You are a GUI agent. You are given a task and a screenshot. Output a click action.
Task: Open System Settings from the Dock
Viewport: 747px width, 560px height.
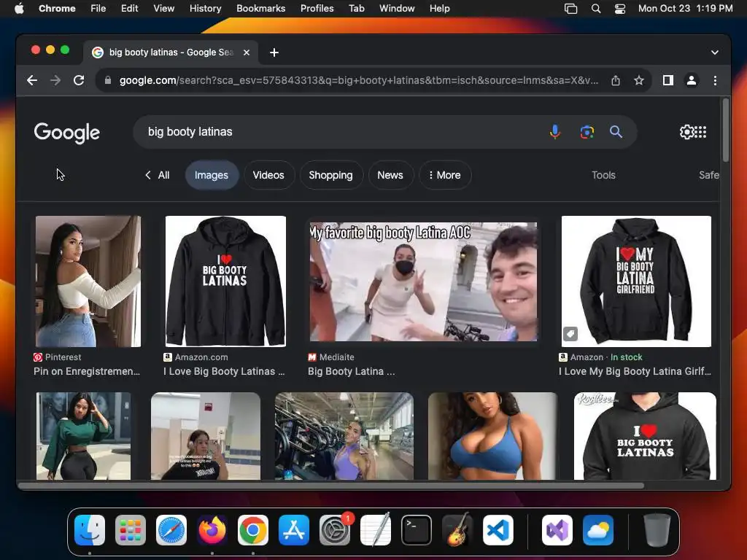pos(334,530)
